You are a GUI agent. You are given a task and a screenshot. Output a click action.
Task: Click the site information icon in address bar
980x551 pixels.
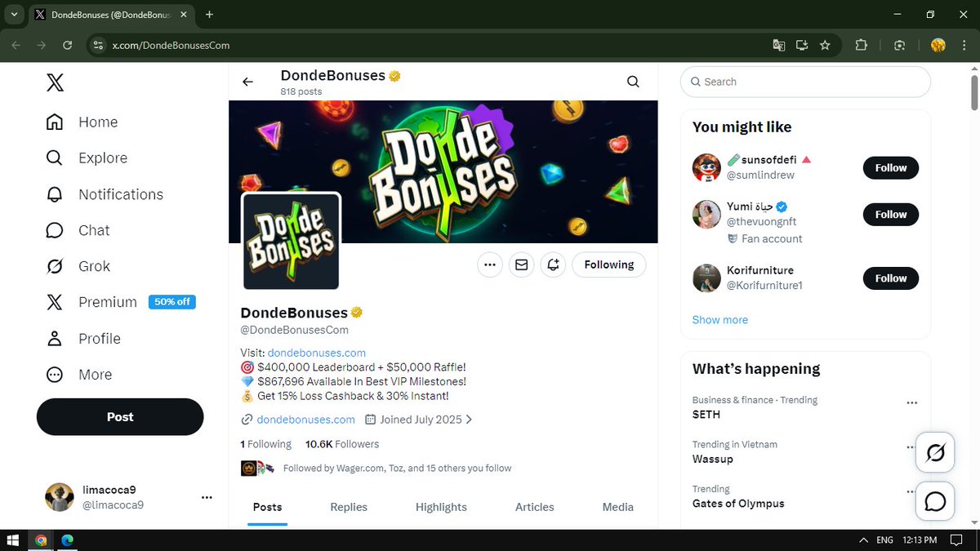tap(99, 46)
